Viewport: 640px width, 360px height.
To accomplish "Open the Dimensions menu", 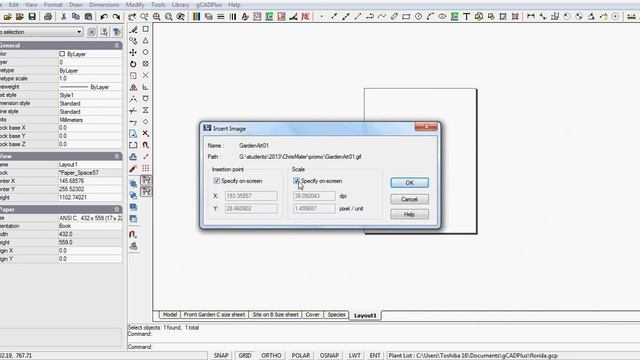I will tap(104, 5).
